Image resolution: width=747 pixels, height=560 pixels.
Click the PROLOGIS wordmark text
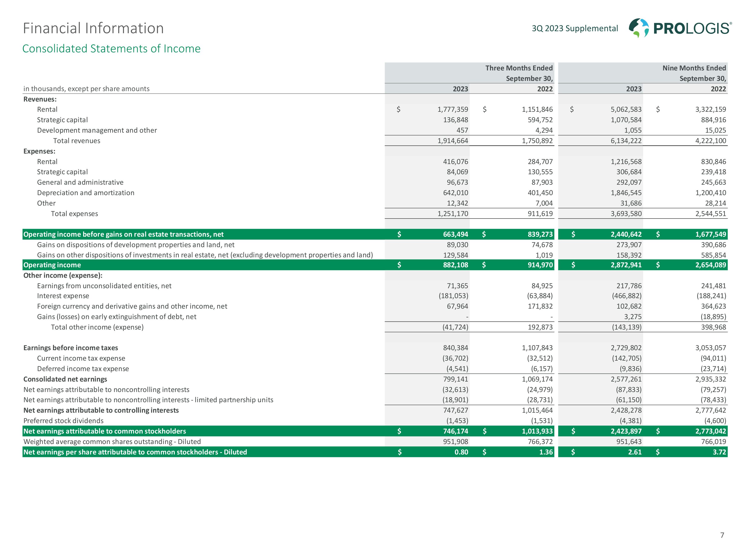click(692, 28)
